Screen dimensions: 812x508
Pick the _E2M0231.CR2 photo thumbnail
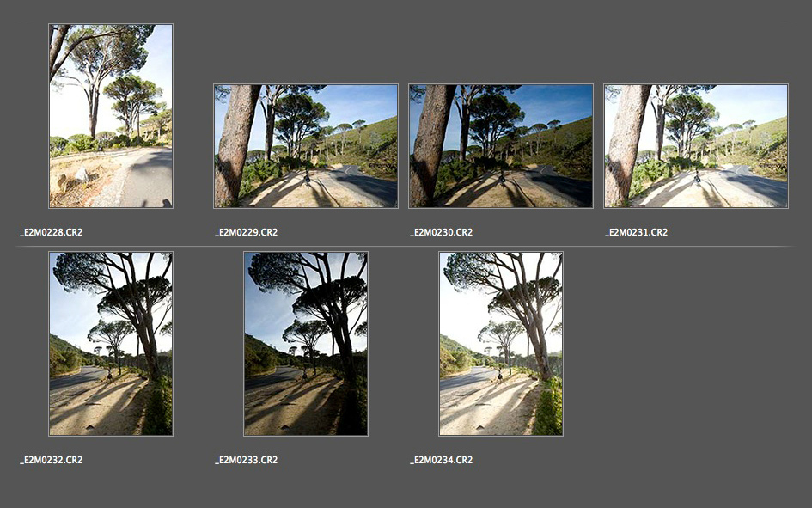[696, 146]
